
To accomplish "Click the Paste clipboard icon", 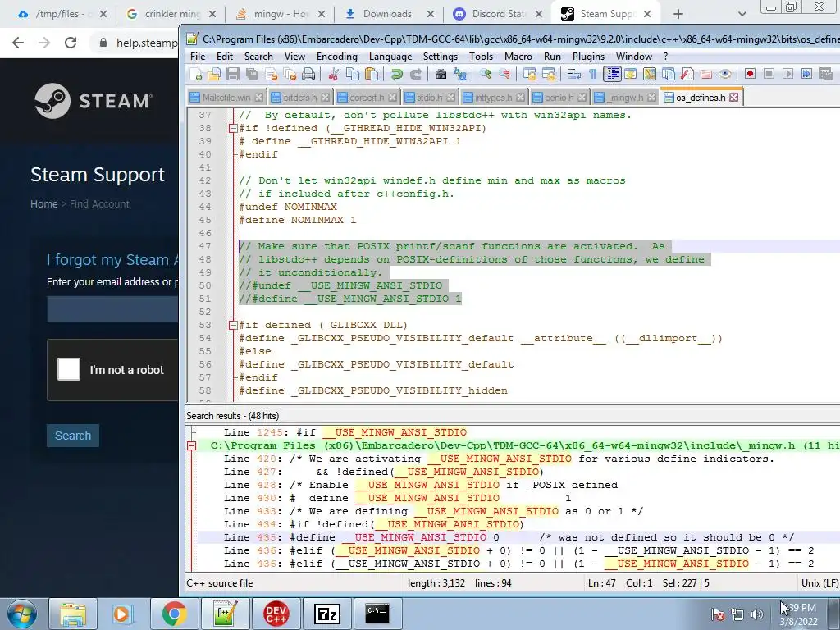I will (371, 74).
